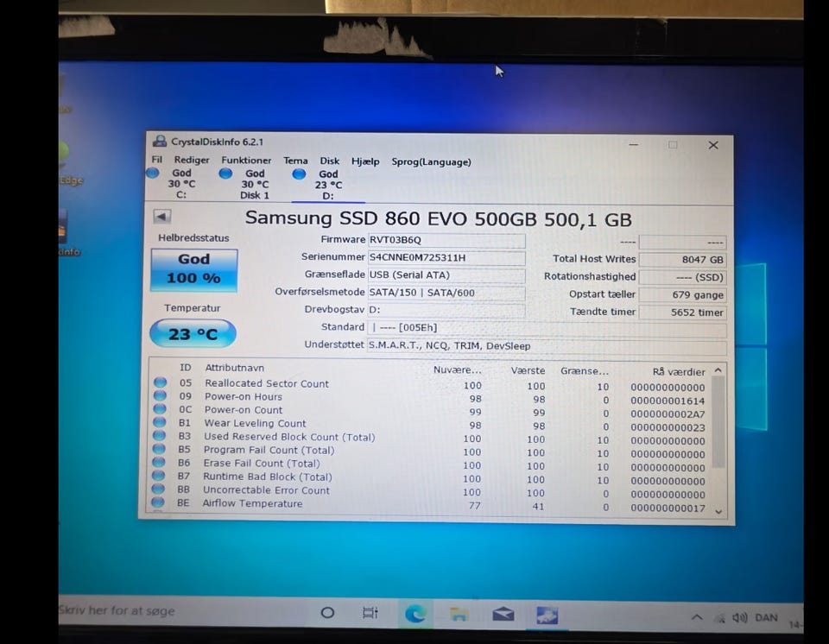Click the ID column header
The width and height of the screenshot is (829, 644).
coord(185,368)
